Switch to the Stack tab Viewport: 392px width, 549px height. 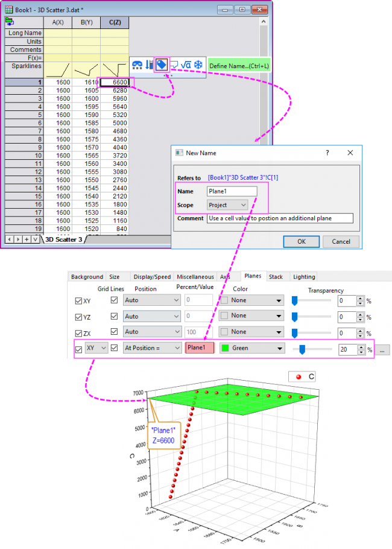click(x=276, y=276)
